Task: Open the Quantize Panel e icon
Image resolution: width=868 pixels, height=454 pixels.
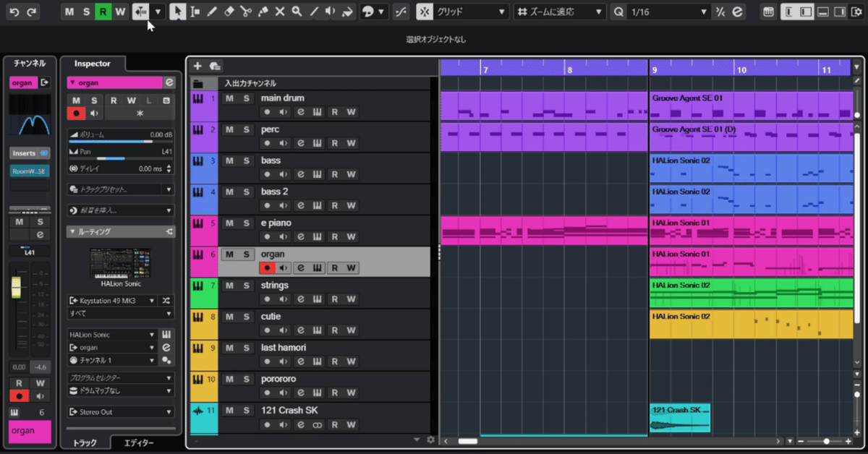Action: [737, 12]
